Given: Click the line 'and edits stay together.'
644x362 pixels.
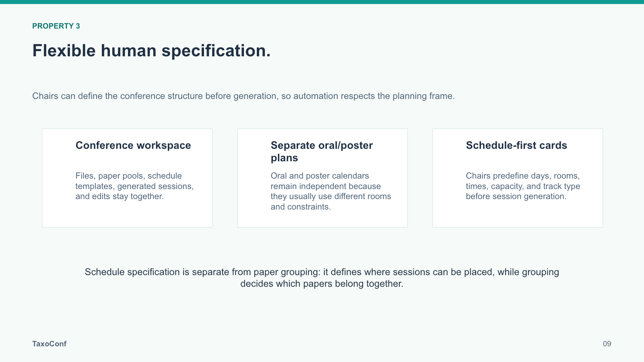Looking at the screenshot, I should [120, 196].
